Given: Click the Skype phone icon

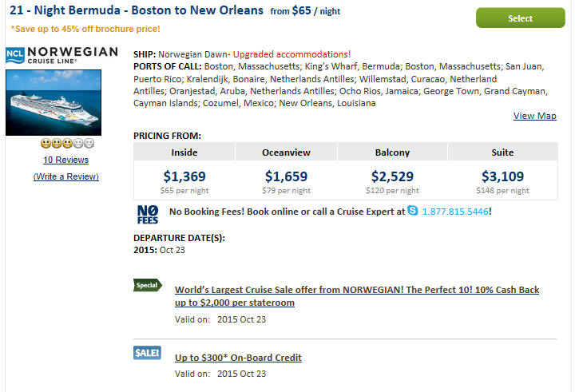Looking at the screenshot, I should [x=412, y=211].
